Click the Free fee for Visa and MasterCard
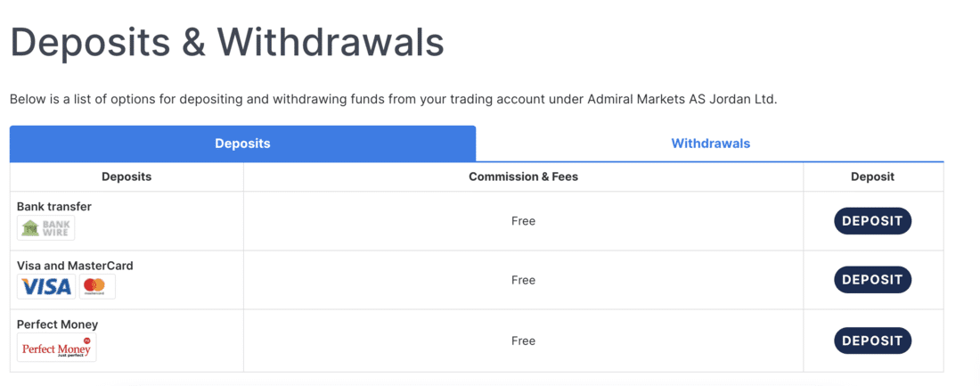The image size is (980, 386). 523,280
